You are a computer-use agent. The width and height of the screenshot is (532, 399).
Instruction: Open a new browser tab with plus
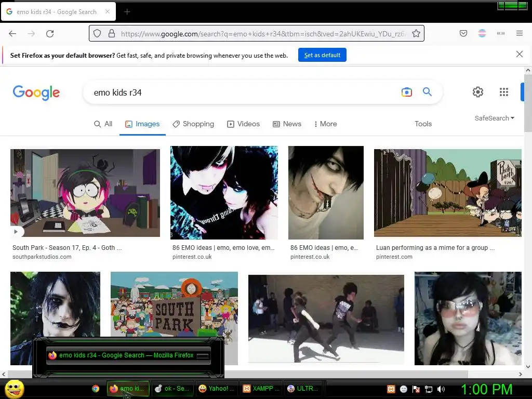(127, 12)
